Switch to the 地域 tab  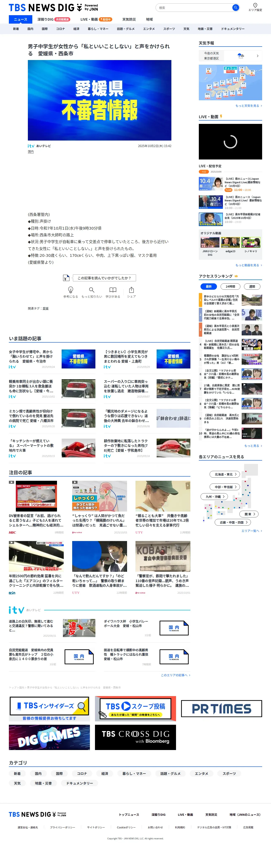pyautogui.click(x=149, y=19)
